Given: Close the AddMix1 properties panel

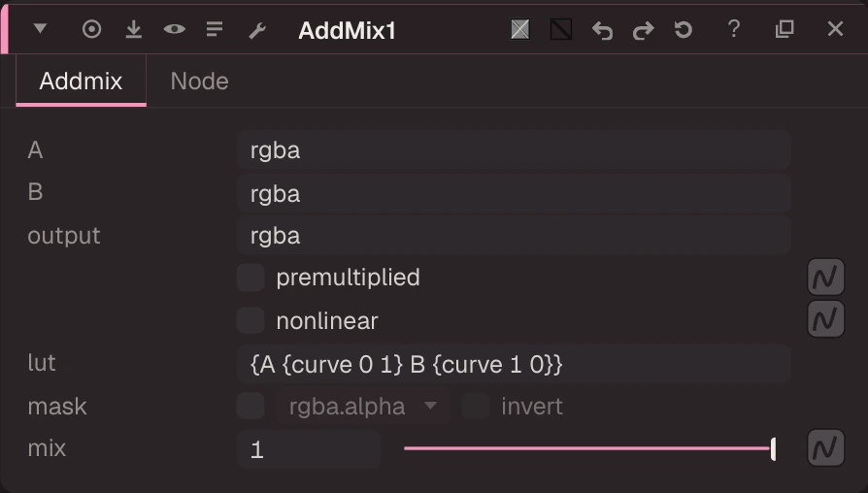Looking at the screenshot, I should point(835,29).
